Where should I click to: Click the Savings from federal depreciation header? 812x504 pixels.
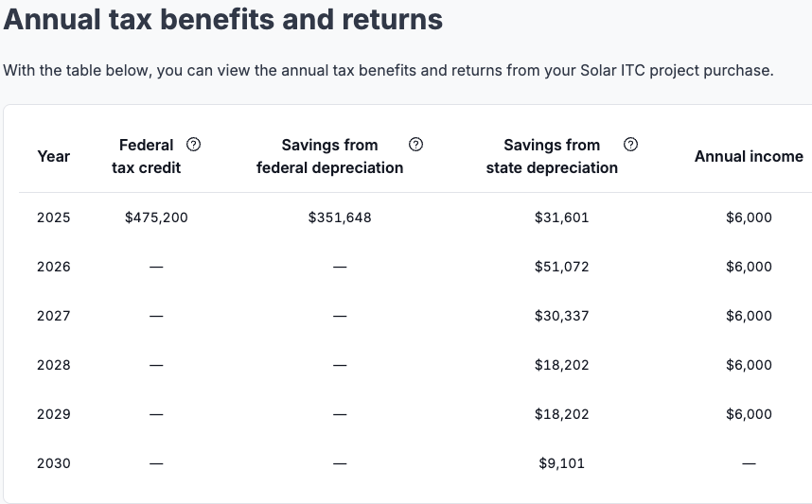(x=329, y=156)
